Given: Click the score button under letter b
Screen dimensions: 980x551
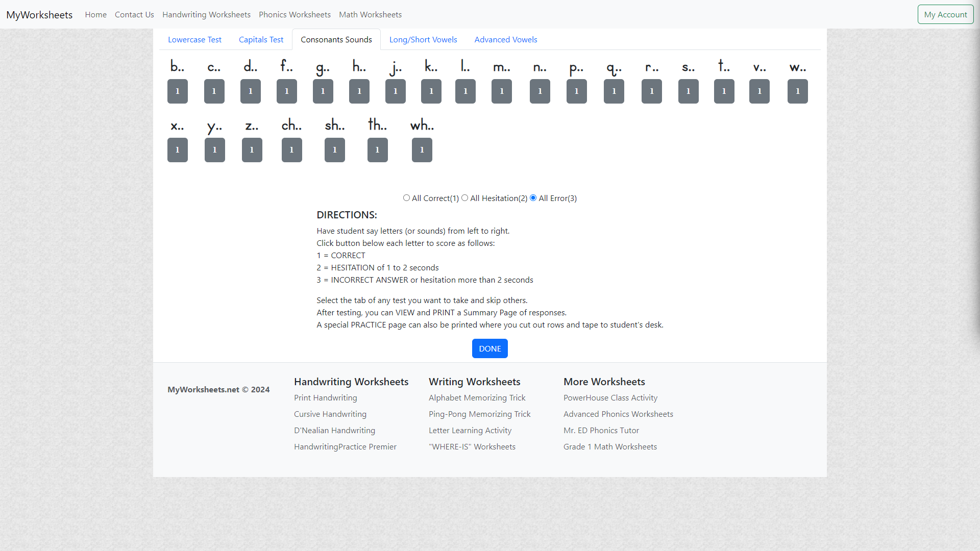Looking at the screenshot, I should click(178, 91).
